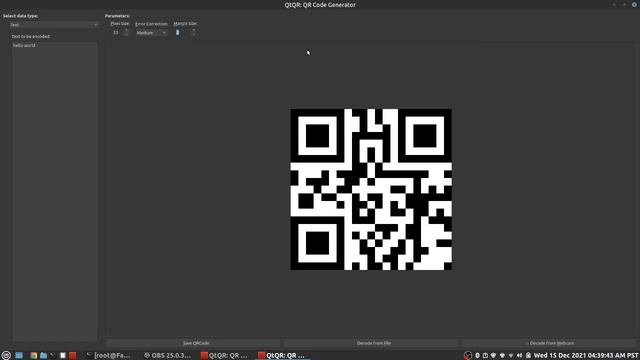Click the Decode From Webcam button
This screenshot has width=640, height=360.
(549, 343)
